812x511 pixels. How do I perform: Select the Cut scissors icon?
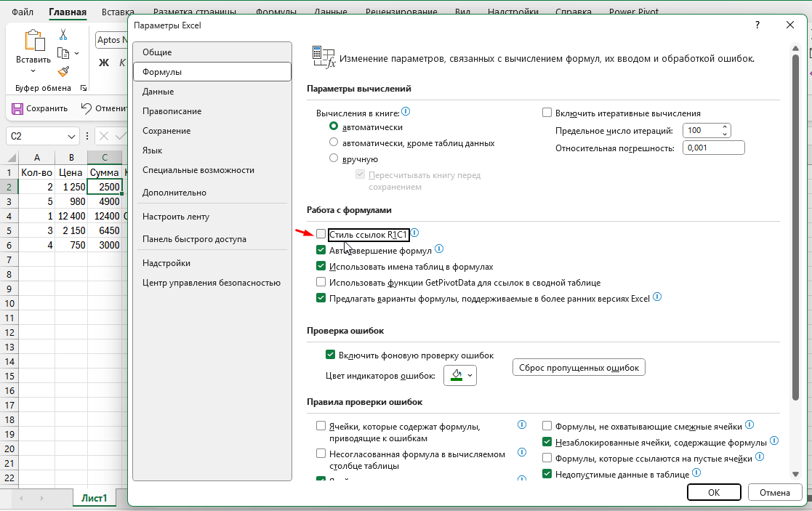pyautogui.click(x=63, y=34)
